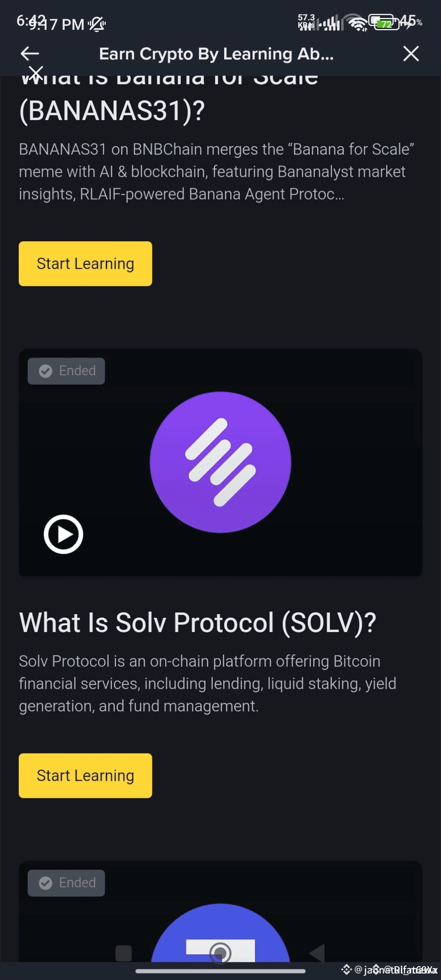Tap the Earn Crypto By Learning title
Viewport: 441px width, 980px height.
pyautogui.click(x=216, y=53)
